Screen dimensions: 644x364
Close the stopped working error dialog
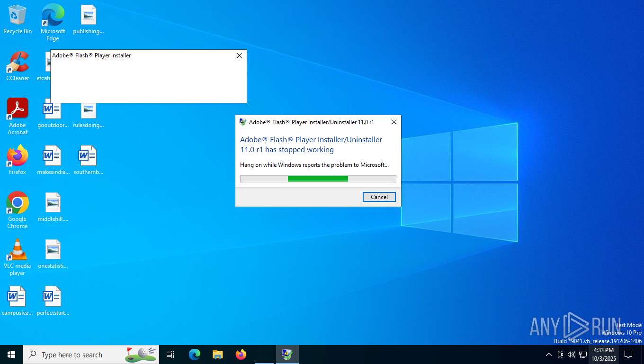[394, 122]
